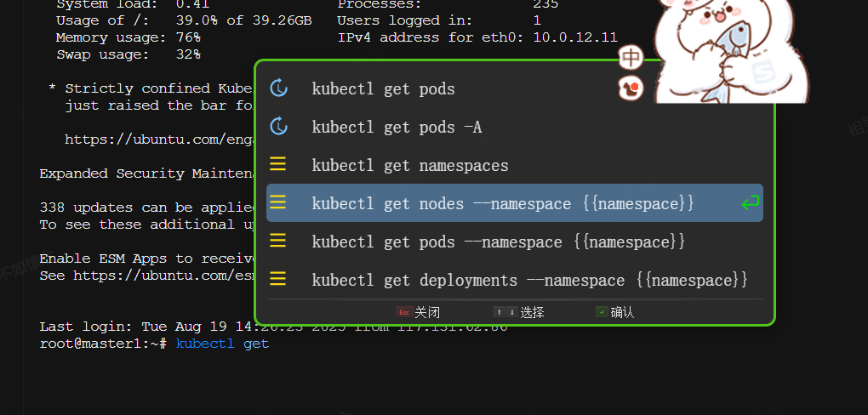
Task: Toggle the '中' Chinese input mode indicator
Action: pyautogui.click(x=631, y=58)
